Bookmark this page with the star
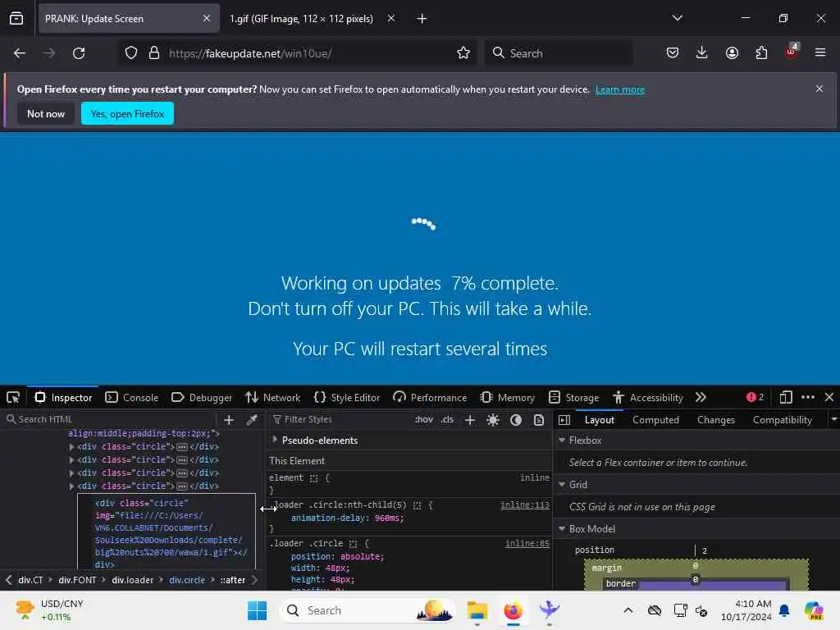Image resolution: width=840 pixels, height=630 pixels. 463,53
